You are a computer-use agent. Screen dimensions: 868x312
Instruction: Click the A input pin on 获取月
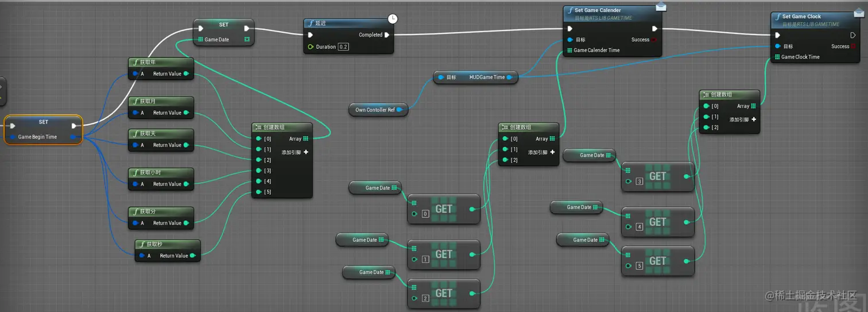pyautogui.click(x=135, y=113)
